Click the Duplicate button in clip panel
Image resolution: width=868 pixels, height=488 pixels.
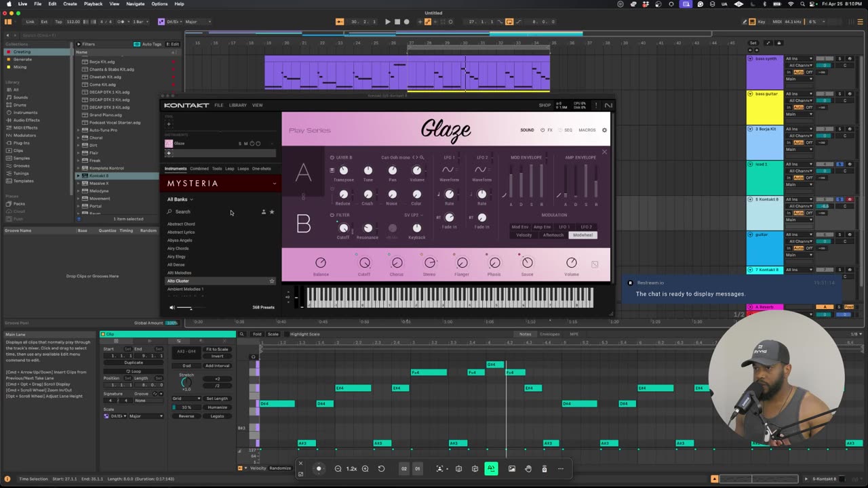(x=134, y=363)
